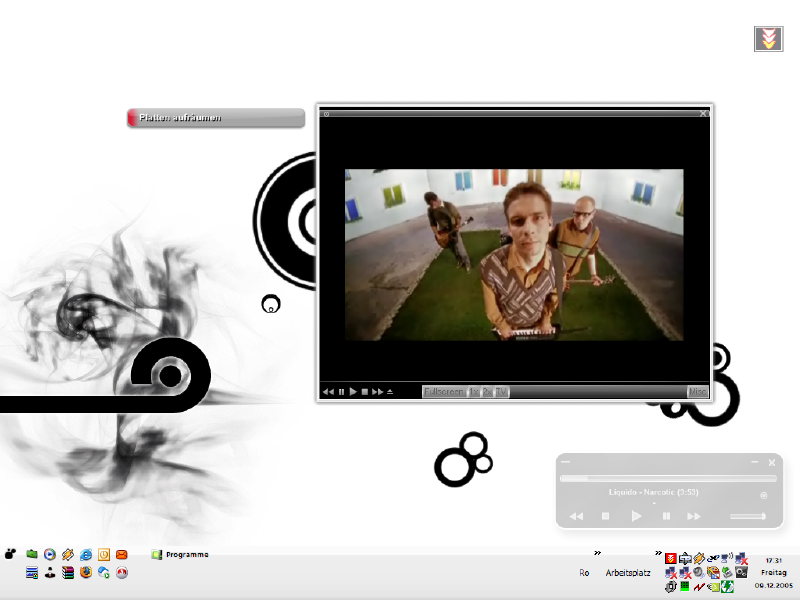800x600 pixels.
Task: Switch the video to Fullscreen
Action: pyautogui.click(x=444, y=392)
